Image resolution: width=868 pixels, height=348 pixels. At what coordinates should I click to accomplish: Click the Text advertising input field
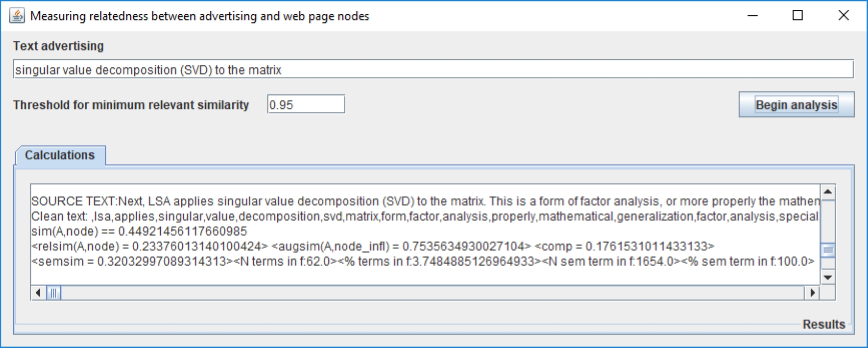pos(433,70)
